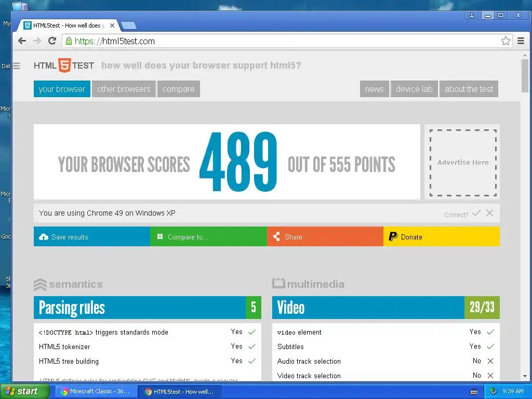
Task: Click the orange Share button
Action: tap(325, 236)
